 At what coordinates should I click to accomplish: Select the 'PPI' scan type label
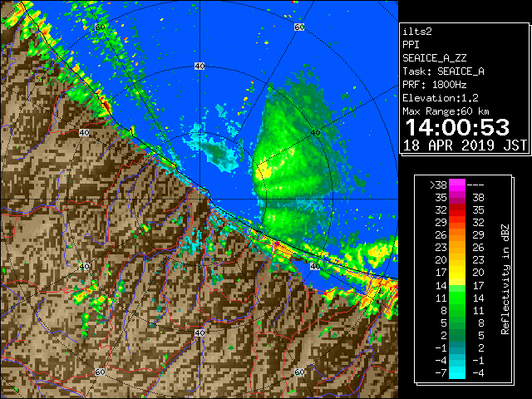pyautogui.click(x=411, y=45)
